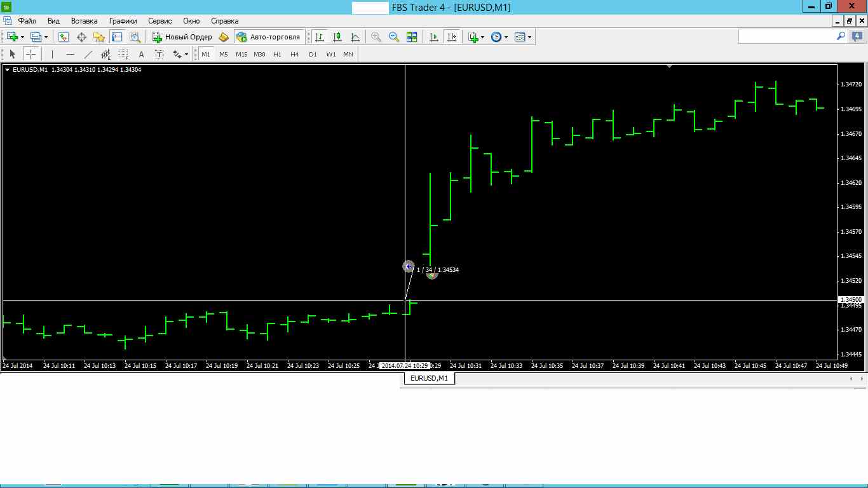
Task: Select the M30 timeframe
Action: [x=259, y=54]
